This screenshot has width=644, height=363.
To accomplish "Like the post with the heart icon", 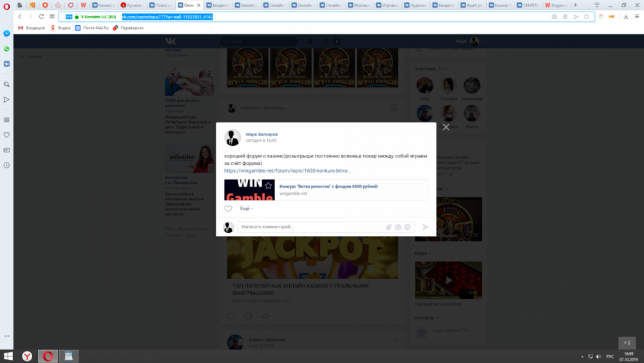I will pyautogui.click(x=228, y=209).
